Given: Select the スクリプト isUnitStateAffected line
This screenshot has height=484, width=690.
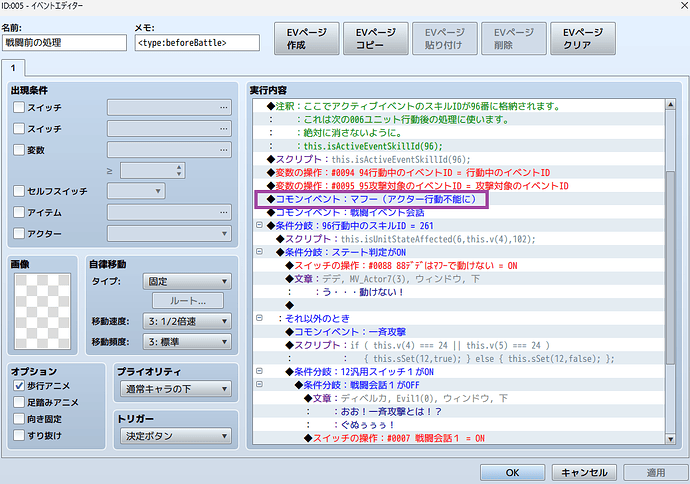Looking at the screenshot, I should tap(459, 239).
